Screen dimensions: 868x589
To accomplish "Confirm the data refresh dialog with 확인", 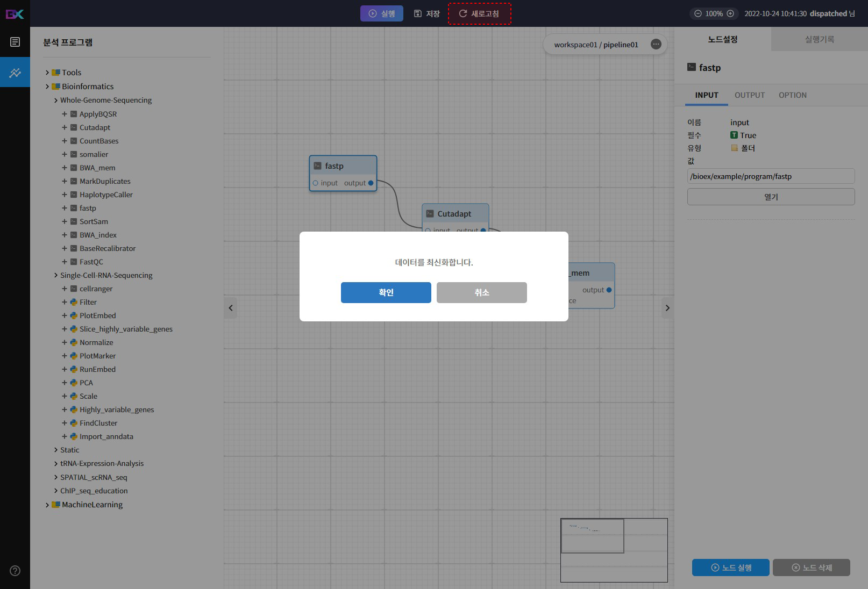I will pyautogui.click(x=386, y=292).
